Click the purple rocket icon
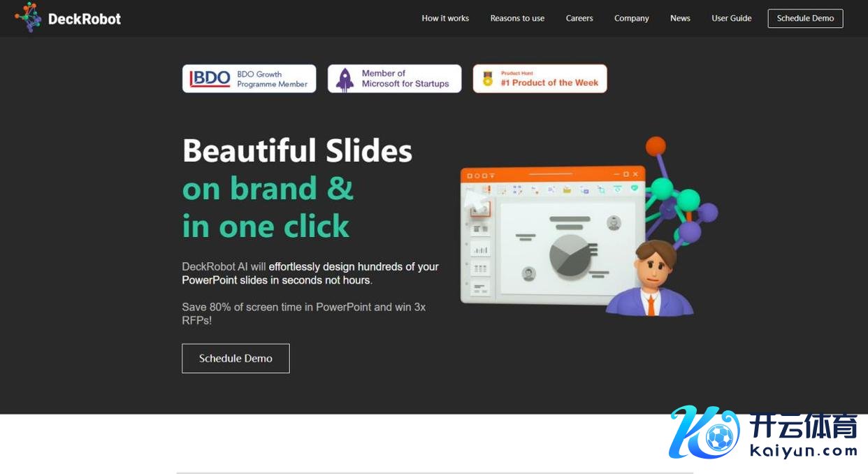The image size is (868, 474). tap(345, 79)
